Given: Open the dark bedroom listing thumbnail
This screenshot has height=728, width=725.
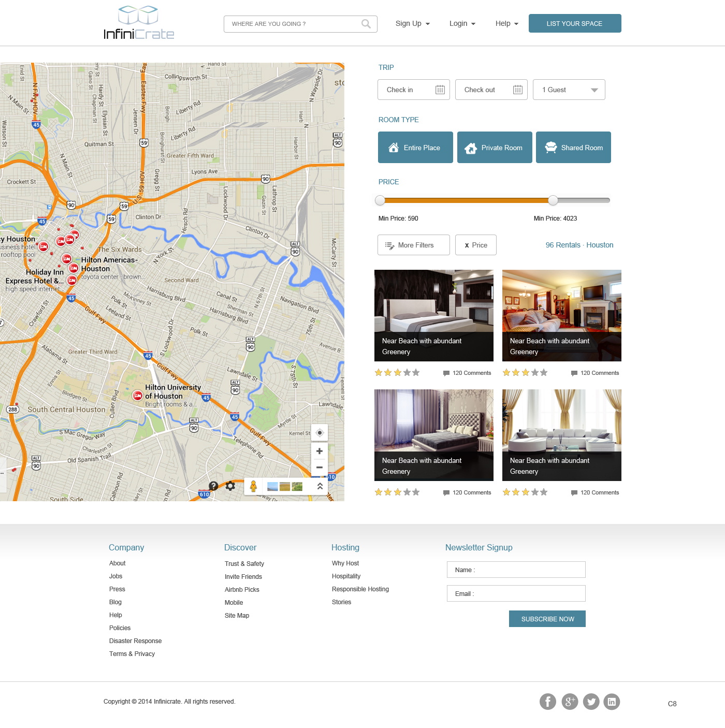Looking at the screenshot, I should click(434, 315).
